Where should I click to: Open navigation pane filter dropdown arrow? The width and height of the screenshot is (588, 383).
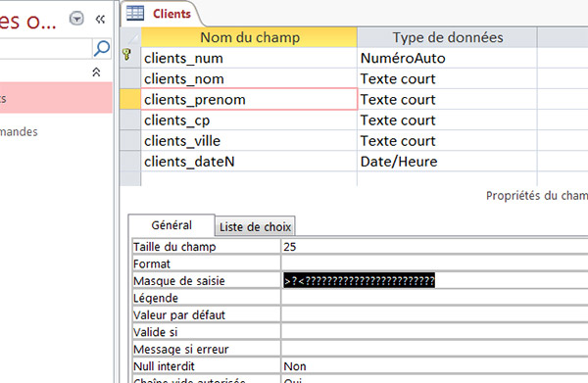click(x=76, y=19)
